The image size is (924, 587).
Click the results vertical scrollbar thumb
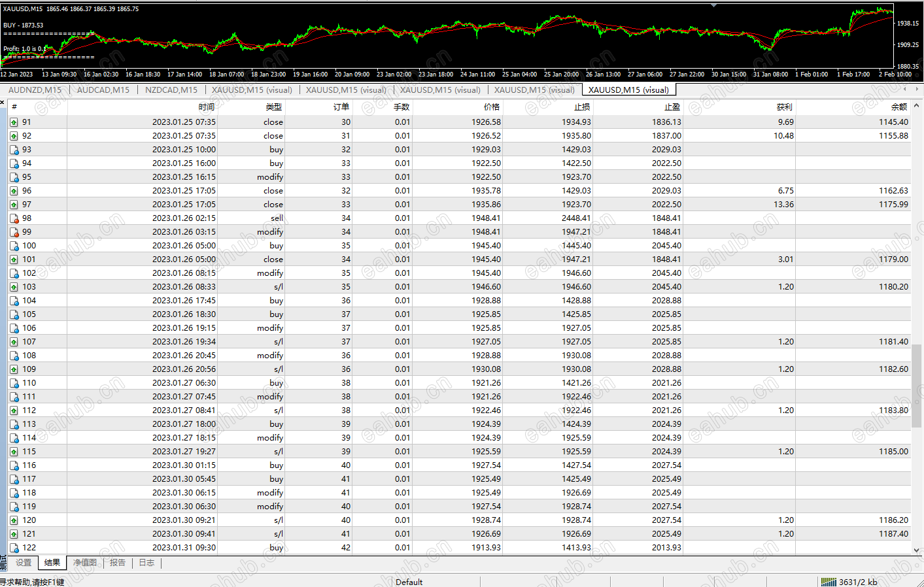tap(917, 386)
